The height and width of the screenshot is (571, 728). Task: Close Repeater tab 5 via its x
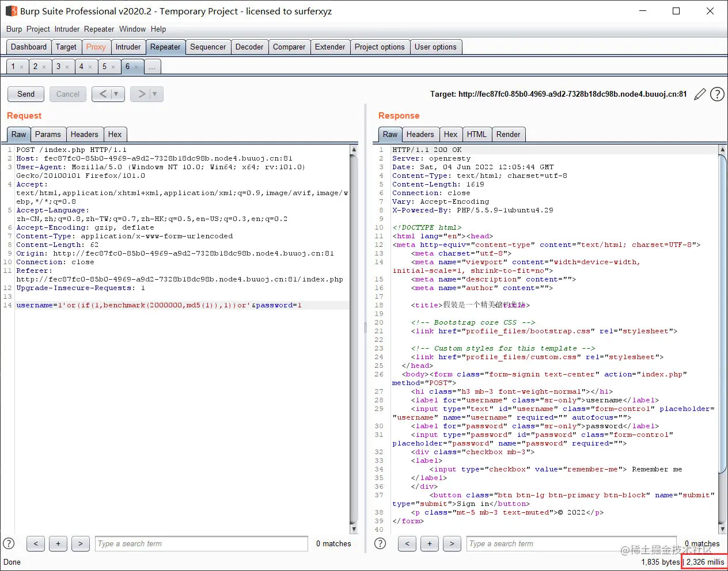click(113, 67)
